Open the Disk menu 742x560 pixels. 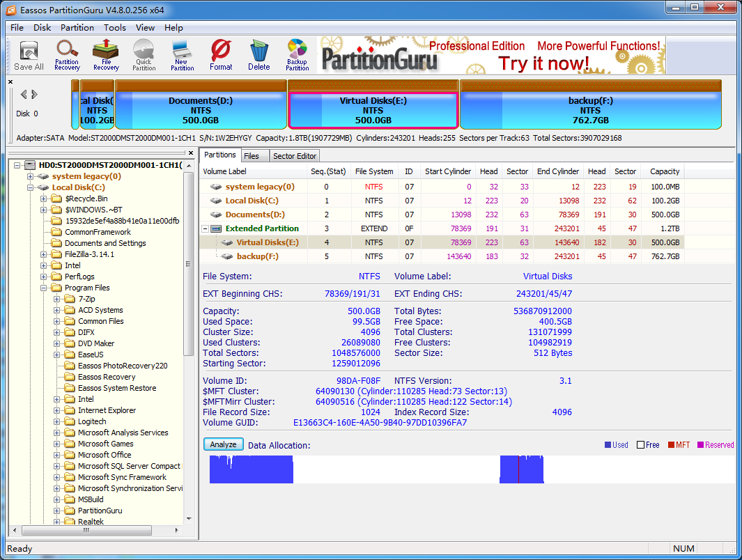(42, 27)
